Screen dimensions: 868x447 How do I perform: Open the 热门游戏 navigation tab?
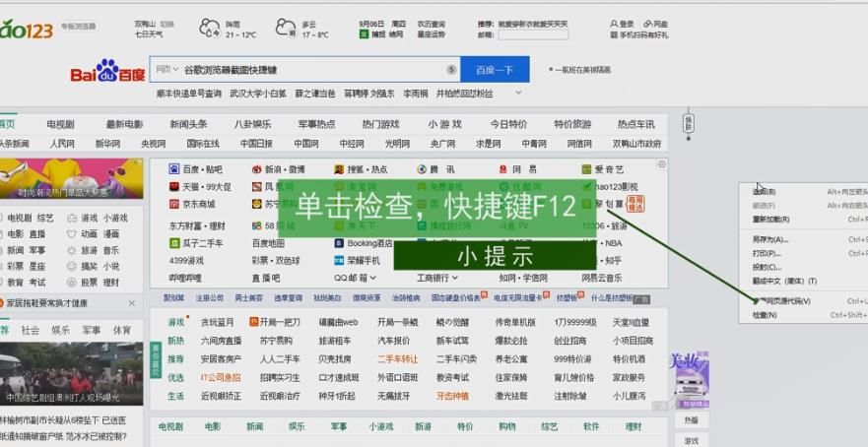coord(381,124)
